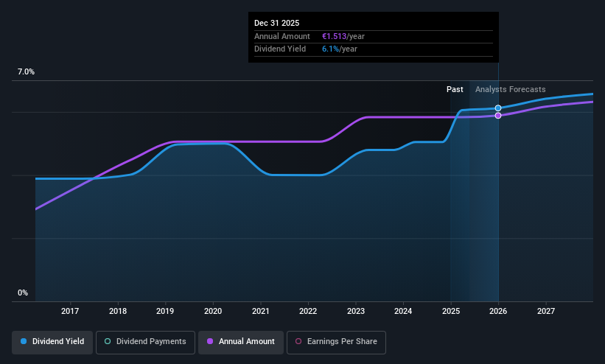
Task: Click the 2027 x-axis label
Action: coord(546,311)
